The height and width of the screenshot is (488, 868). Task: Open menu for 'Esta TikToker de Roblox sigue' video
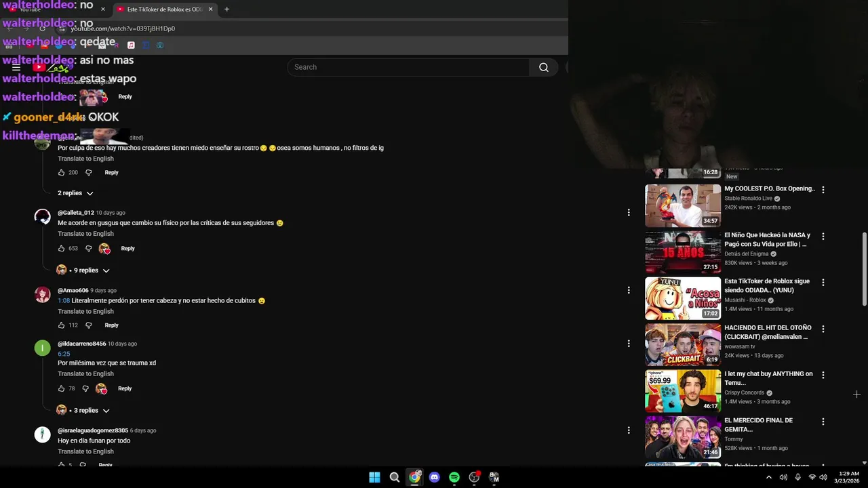pyautogui.click(x=823, y=283)
